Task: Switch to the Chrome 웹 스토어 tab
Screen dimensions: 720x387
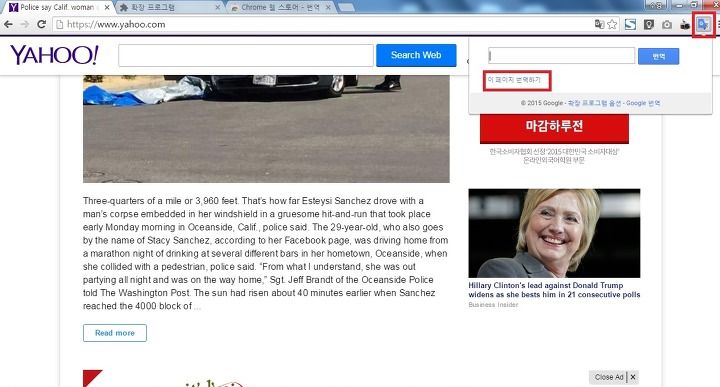Action: (281, 7)
